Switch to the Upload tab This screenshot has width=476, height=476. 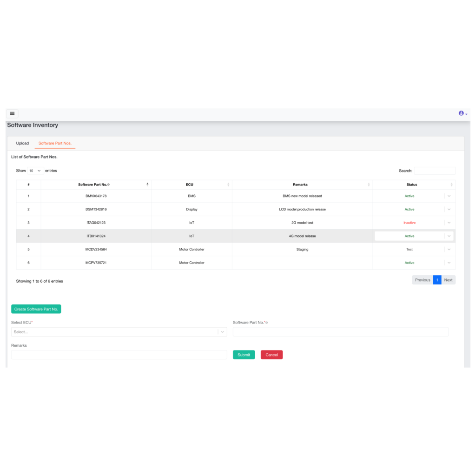[x=22, y=143]
